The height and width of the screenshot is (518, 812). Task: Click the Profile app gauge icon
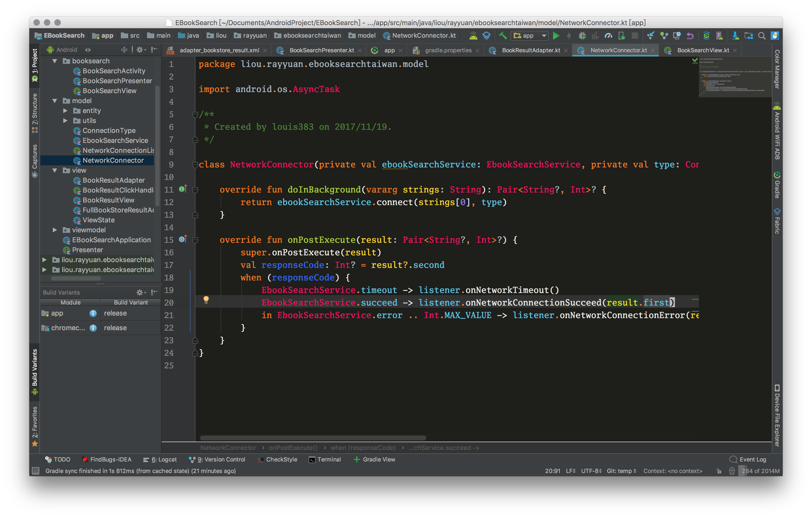[608, 36]
